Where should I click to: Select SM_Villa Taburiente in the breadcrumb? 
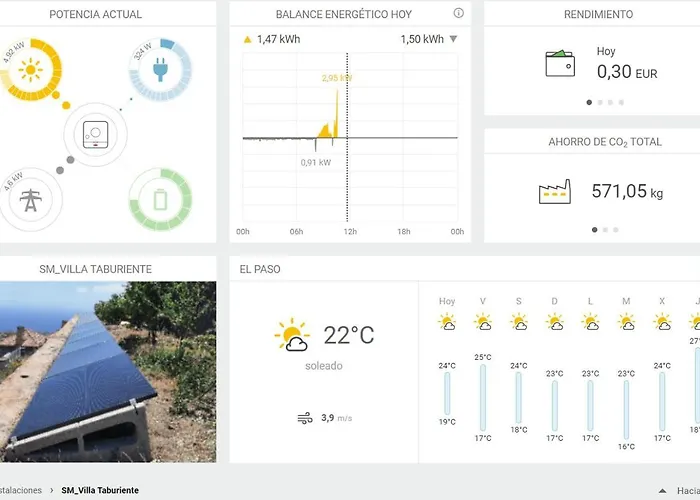click(x=100, y=490)
